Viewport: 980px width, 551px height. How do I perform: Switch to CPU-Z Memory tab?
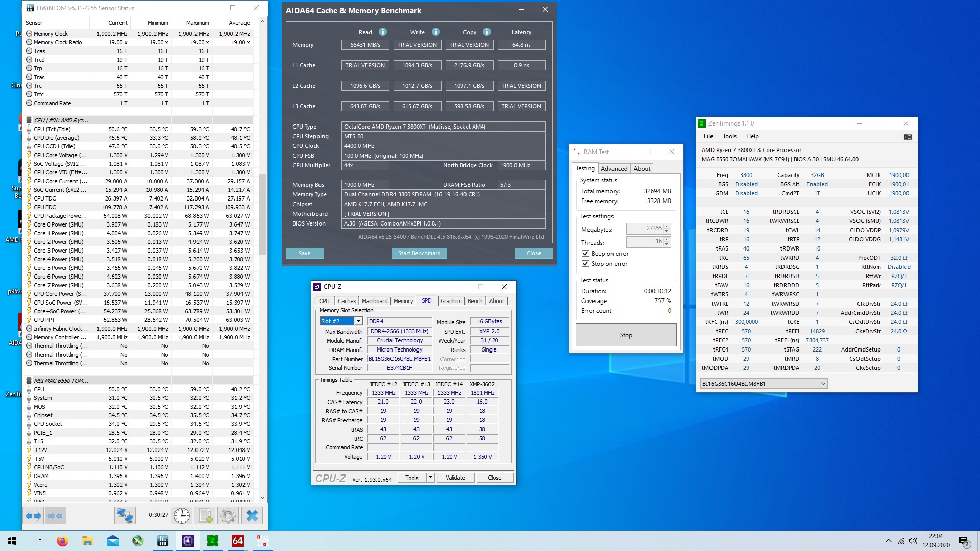[x=403, y=301]
